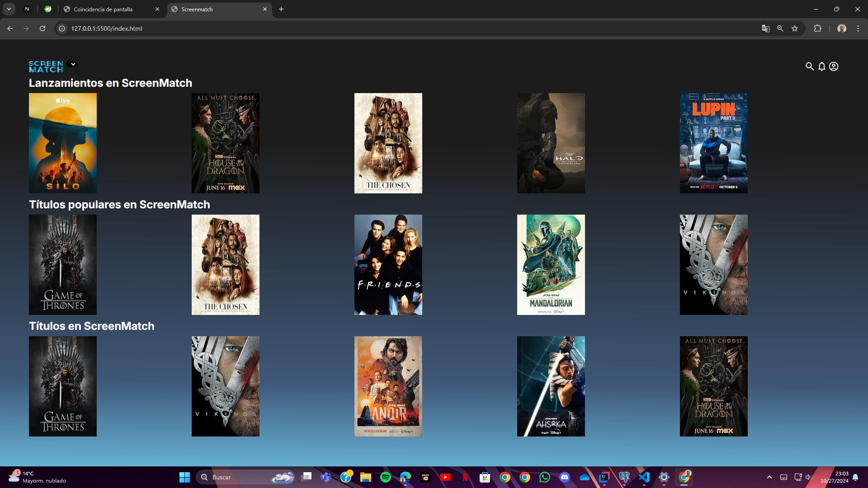This screenshot has width=868, height=488.
Task: Open Microsoft Edge from taskbar
Action: coord(406,477)
